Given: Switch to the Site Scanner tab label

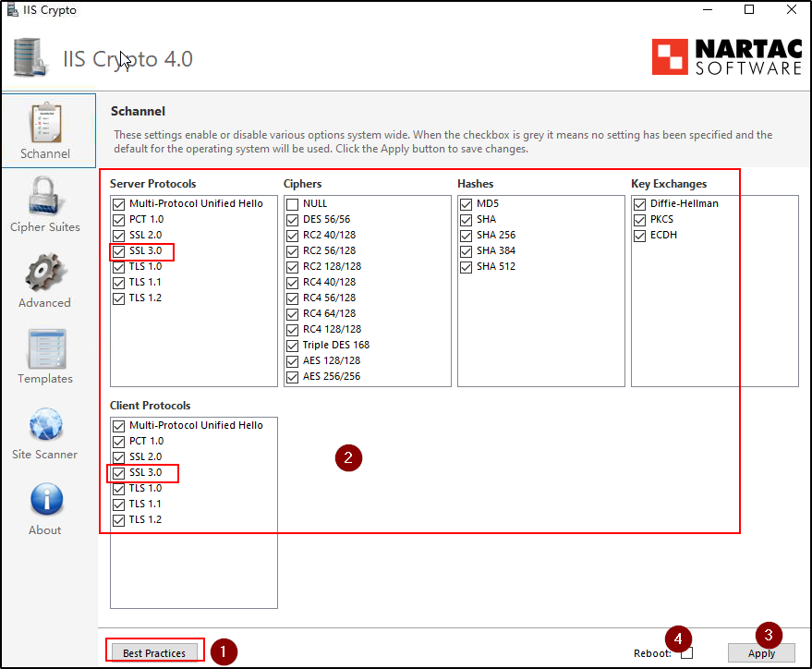Looking at the screenshot, I should [44, 454].
